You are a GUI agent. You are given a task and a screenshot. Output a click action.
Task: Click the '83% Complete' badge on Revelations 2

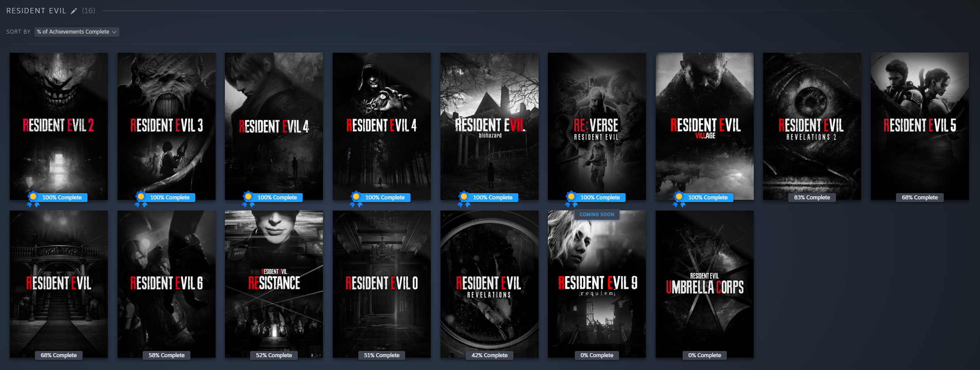tap(812, 198)
